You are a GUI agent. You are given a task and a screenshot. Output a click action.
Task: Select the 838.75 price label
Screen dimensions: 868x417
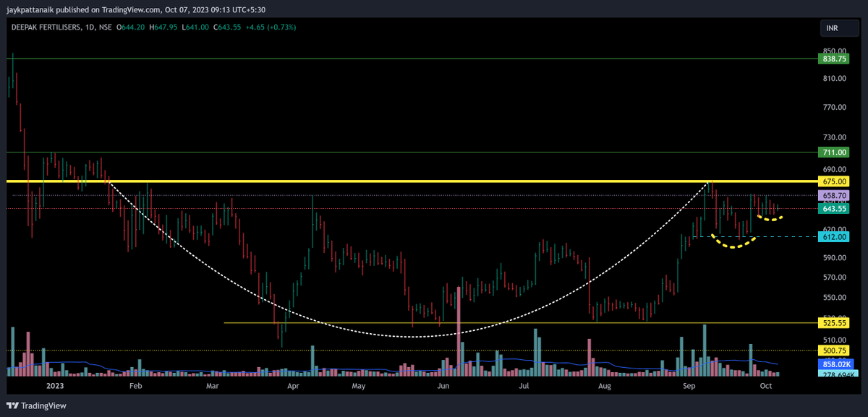click(x=835, y=59)
